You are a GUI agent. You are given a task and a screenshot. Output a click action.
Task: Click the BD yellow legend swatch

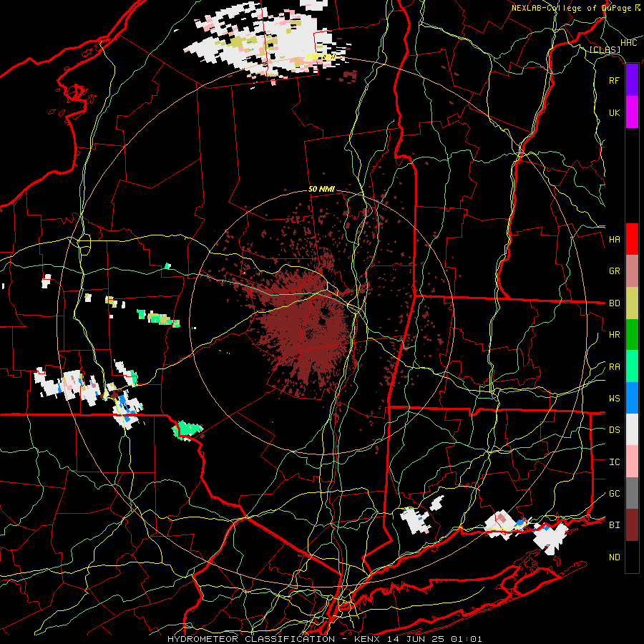(632, 303)
